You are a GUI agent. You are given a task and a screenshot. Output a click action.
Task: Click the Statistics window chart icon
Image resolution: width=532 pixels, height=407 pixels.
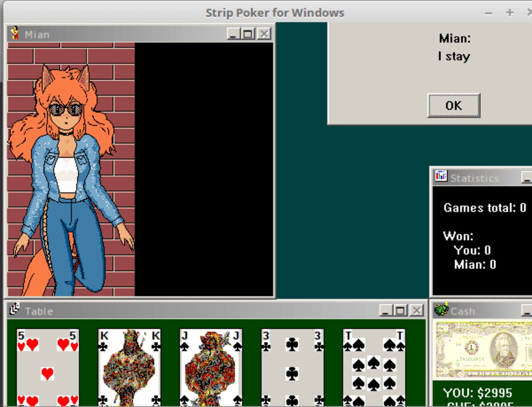(440, 176)
